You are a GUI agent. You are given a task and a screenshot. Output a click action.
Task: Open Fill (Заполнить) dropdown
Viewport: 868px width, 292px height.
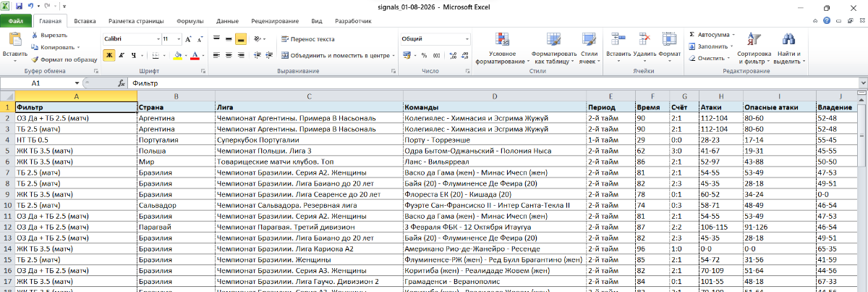point(710,46)
